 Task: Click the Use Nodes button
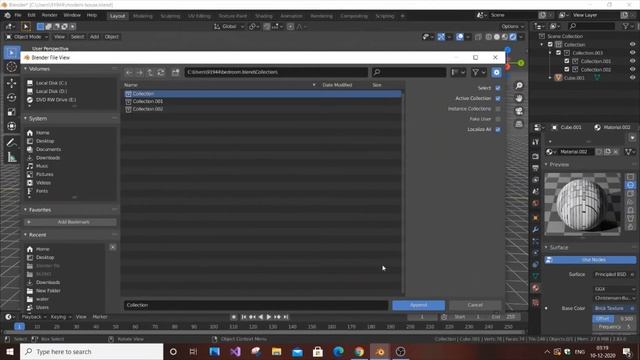[x=590, y=260]
